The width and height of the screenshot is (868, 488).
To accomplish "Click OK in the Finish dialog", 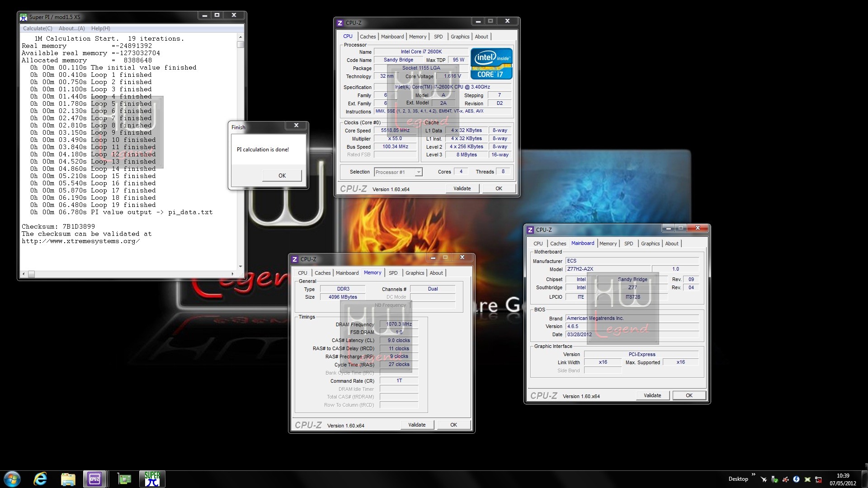I will [282, 176].
